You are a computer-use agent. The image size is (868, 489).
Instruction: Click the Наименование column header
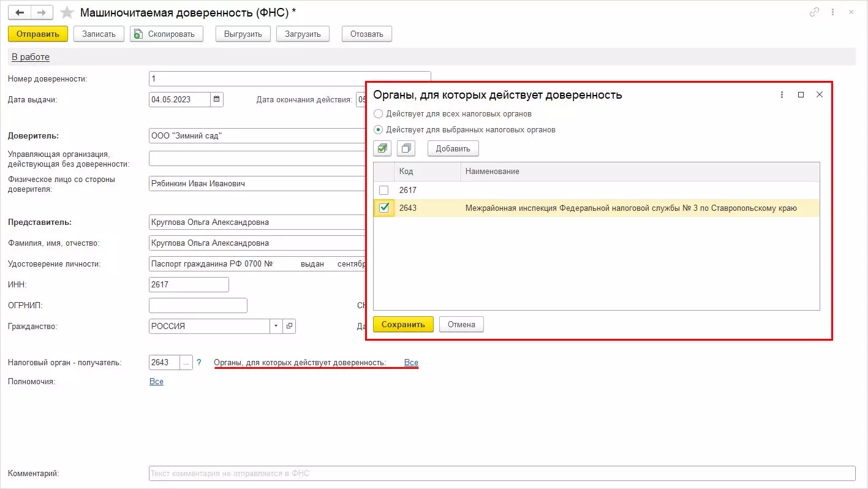coord(640,172)
